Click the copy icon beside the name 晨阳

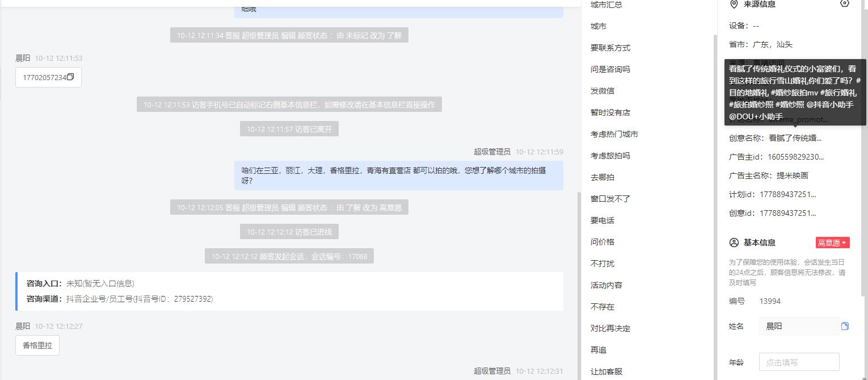click(x=845, y=326)
